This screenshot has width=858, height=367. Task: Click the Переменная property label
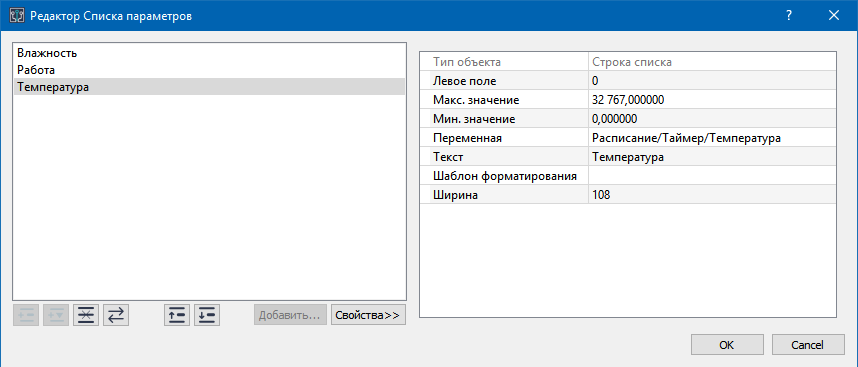coord(467,138)
